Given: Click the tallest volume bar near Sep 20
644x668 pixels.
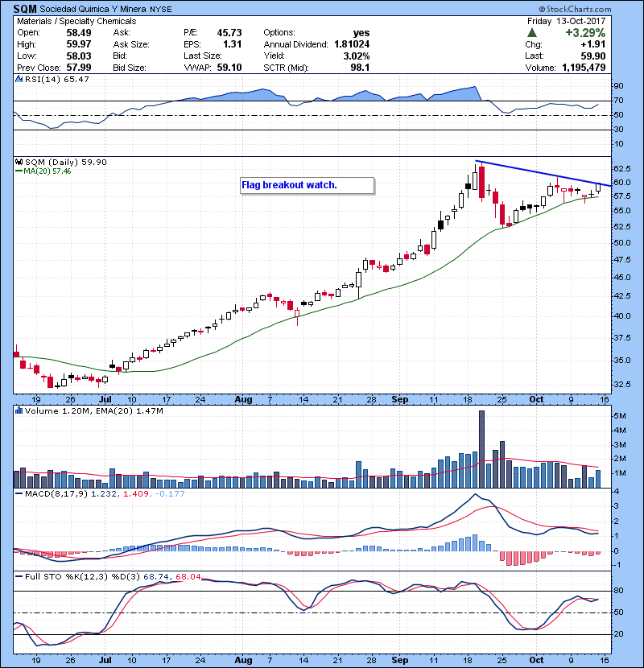Looking at the screenshot, I should (481, 449).
